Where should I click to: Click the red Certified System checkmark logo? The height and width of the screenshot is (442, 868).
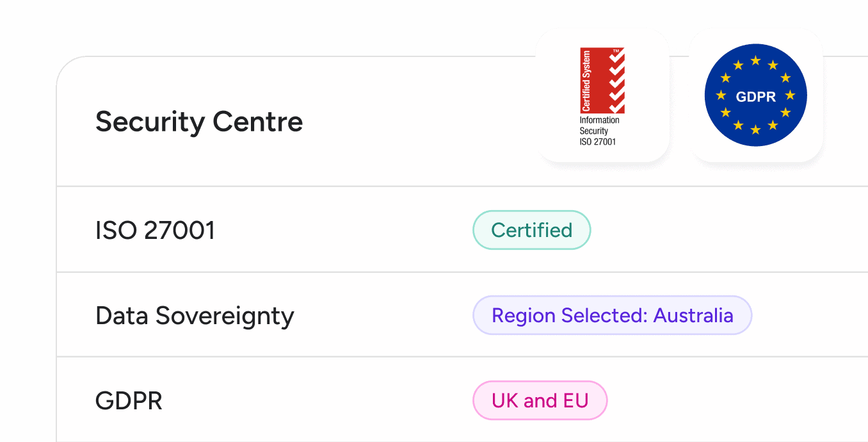[602, 80]
